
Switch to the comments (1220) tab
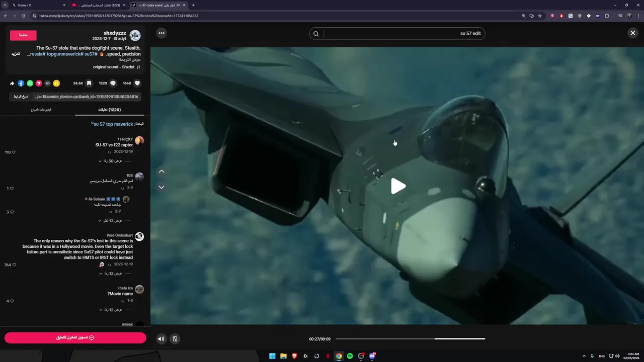[109, 110]
